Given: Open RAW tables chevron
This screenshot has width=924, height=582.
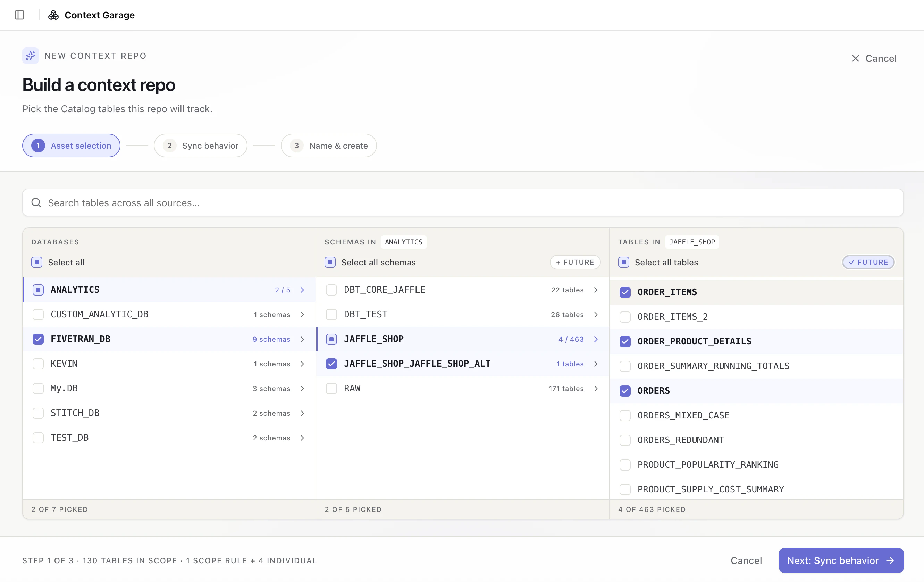Looking at the screenshot, I should pyautogui.click(x=596, y=389).
